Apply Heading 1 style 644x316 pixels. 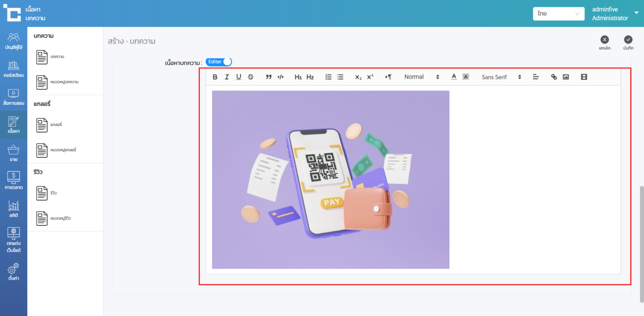298,77
